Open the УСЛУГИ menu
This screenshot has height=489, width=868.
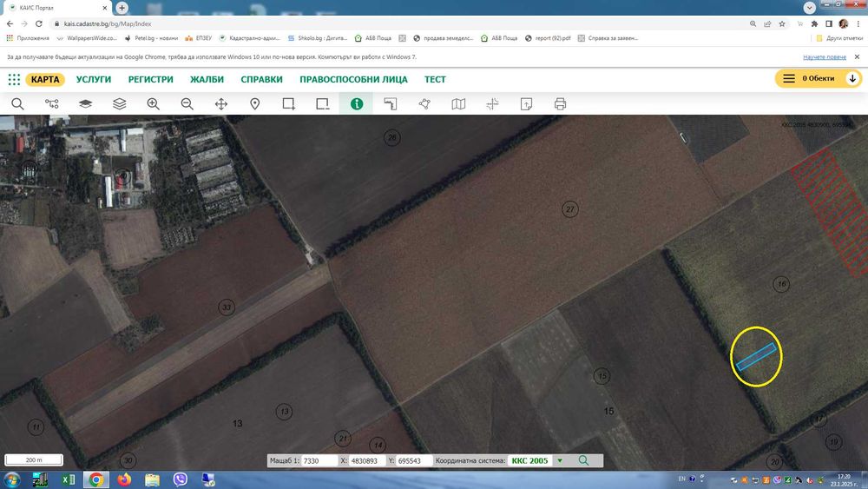94,79
